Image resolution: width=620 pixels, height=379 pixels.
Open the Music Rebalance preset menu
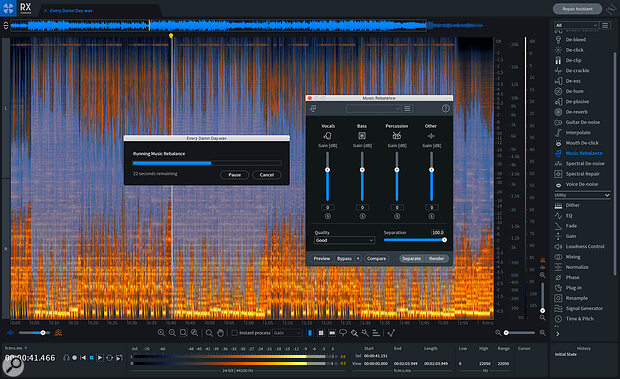pos(407,108)
